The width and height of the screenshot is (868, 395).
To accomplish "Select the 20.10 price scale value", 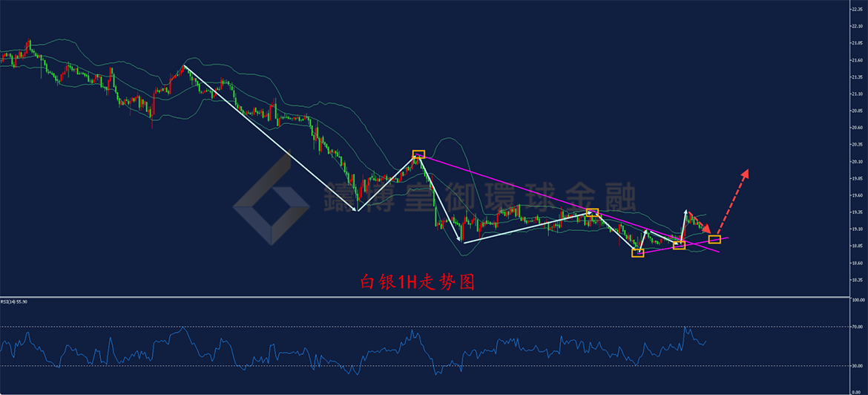I will tap(858, 161).
